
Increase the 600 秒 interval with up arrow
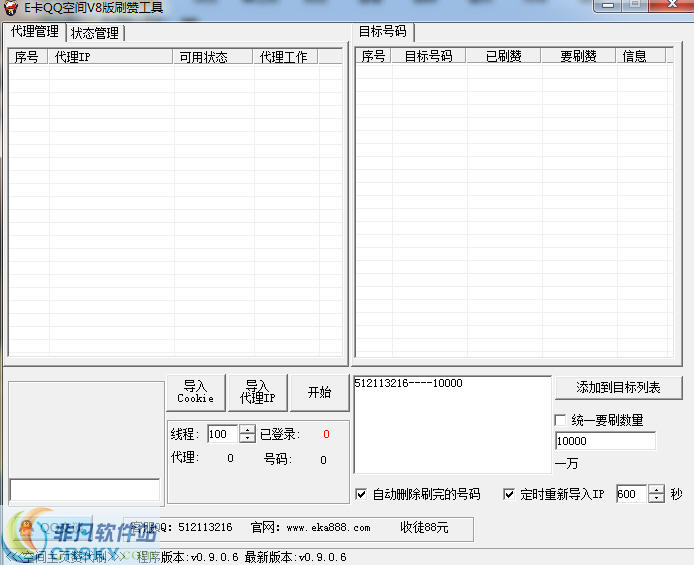[x=656, y=489]
